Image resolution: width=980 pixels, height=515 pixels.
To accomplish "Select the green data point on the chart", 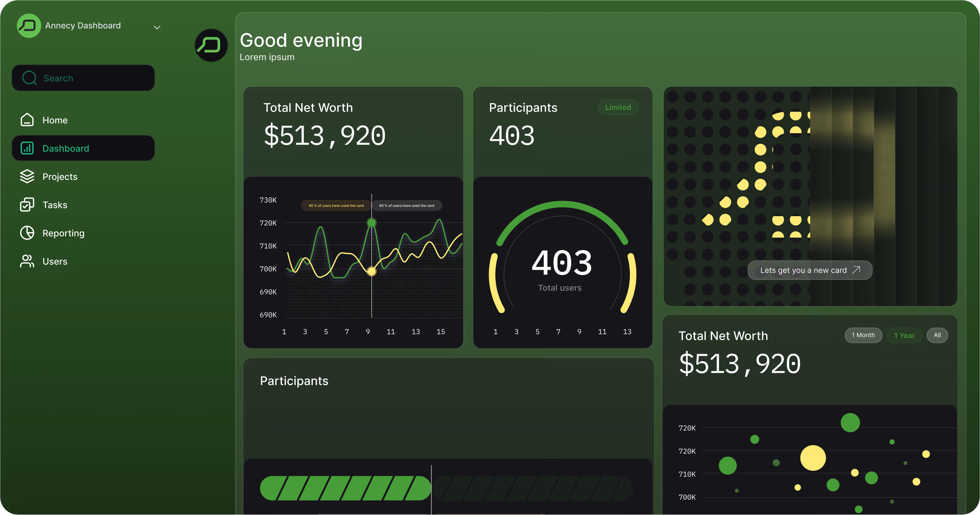I will click(371, 222).
